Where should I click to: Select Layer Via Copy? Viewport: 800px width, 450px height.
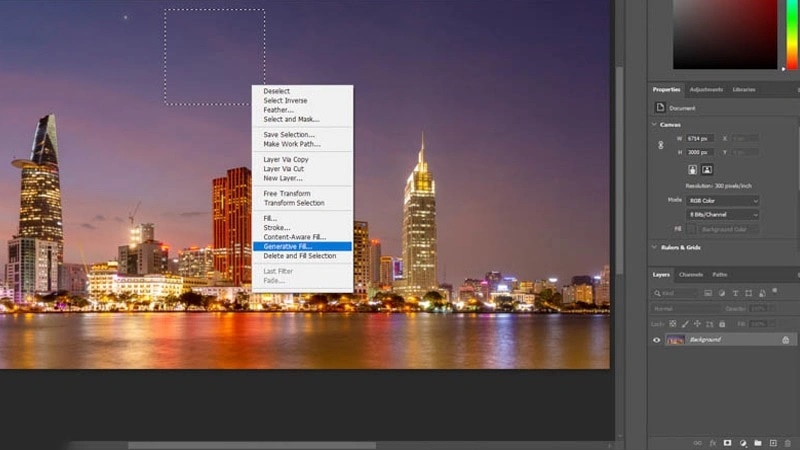point(286,159)
